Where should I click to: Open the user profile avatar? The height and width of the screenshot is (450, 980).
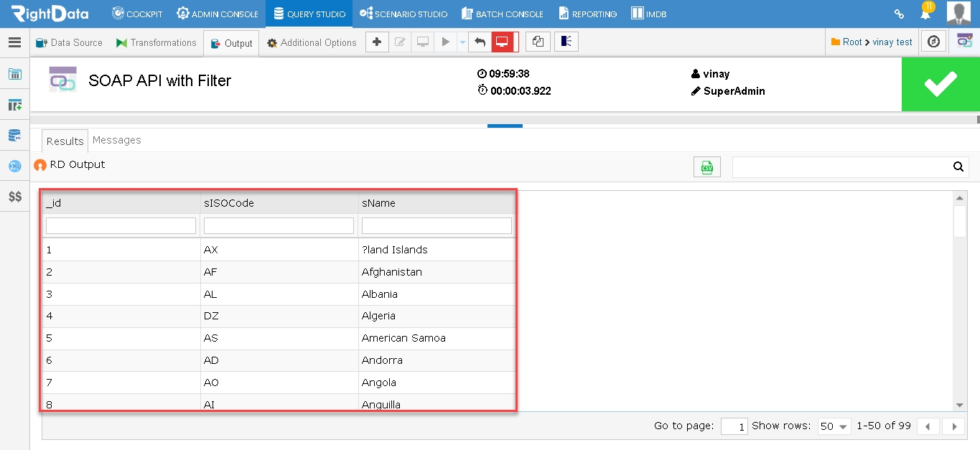(958, 13)
